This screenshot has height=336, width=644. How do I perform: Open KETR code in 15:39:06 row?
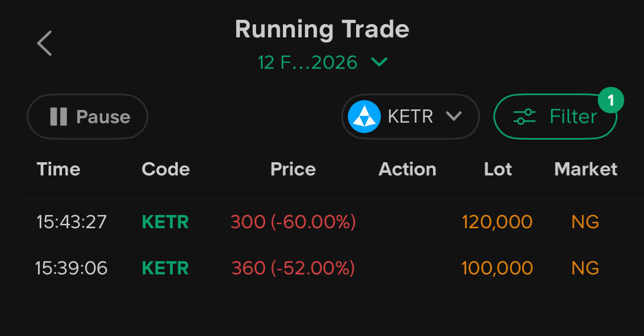(165, 268)
